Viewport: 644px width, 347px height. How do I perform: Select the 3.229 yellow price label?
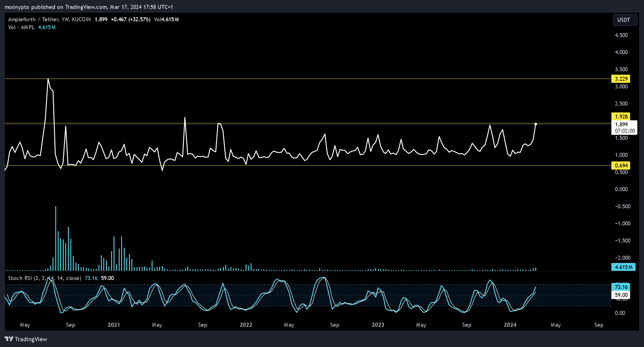(x=621, y=79)
